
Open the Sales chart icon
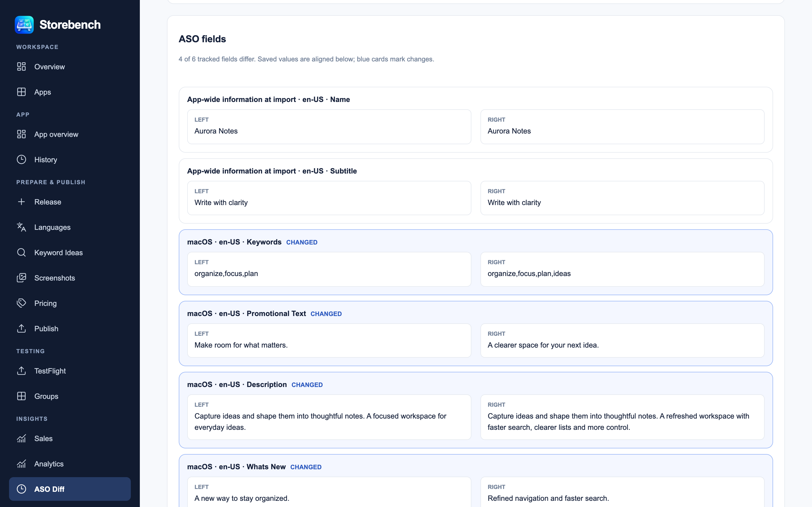pyautogui.click(x=21, y=438)
